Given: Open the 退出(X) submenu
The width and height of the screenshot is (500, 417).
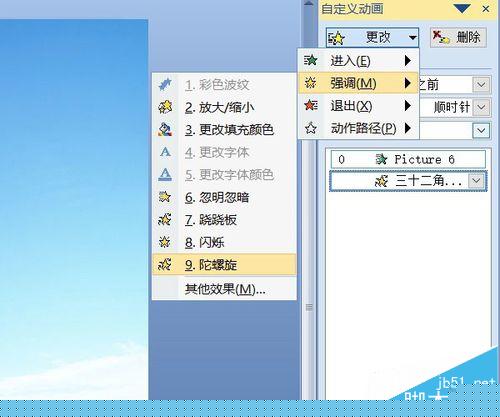Looking at the screenshot, I should [x=358, y=106].
